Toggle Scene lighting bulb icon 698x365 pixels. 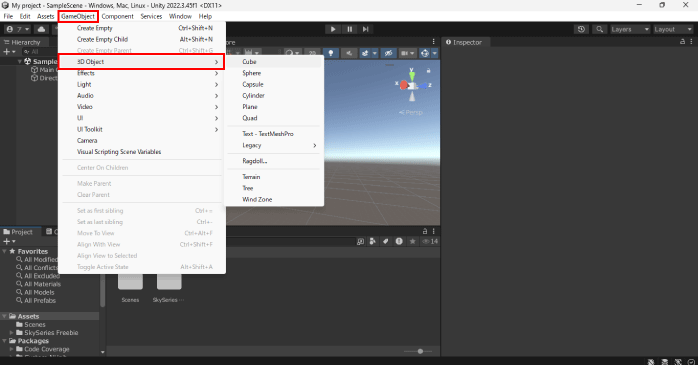(x=331, y=53)
